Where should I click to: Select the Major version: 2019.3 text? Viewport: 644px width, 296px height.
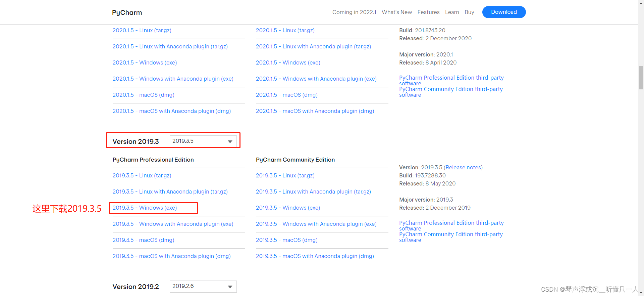pyautogui.click(x=426, y=200)
